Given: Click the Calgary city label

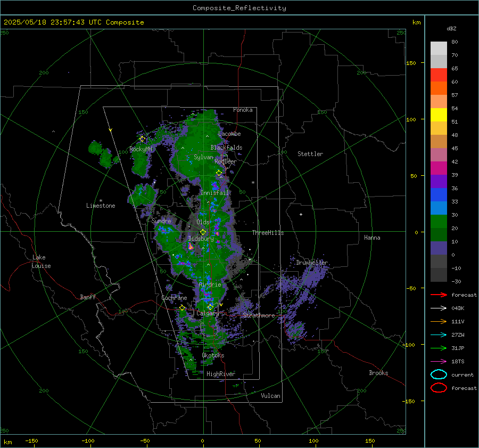Looking at the screenshot, I should tap(208, 313).
